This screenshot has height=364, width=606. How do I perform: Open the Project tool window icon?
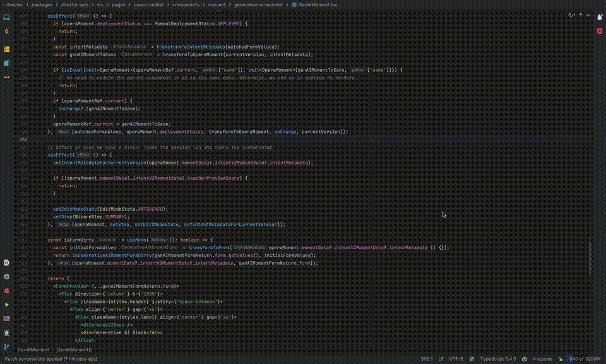click(x=6, y=17)
